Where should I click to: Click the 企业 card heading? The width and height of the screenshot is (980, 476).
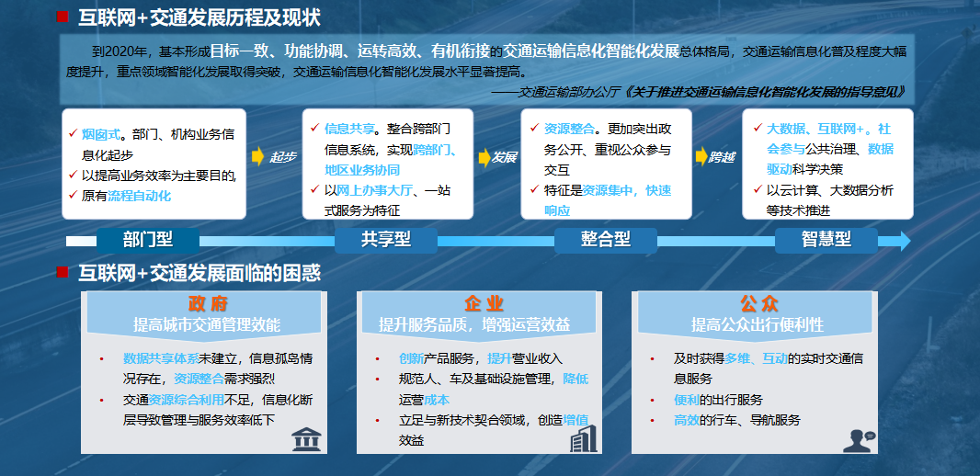click(x=484, y=304)
